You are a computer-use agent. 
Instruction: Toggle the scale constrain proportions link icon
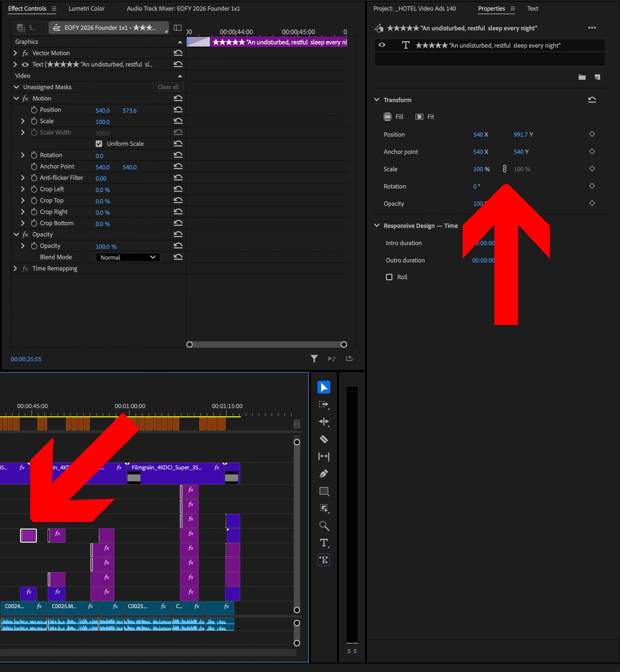(x=504, y=169)
